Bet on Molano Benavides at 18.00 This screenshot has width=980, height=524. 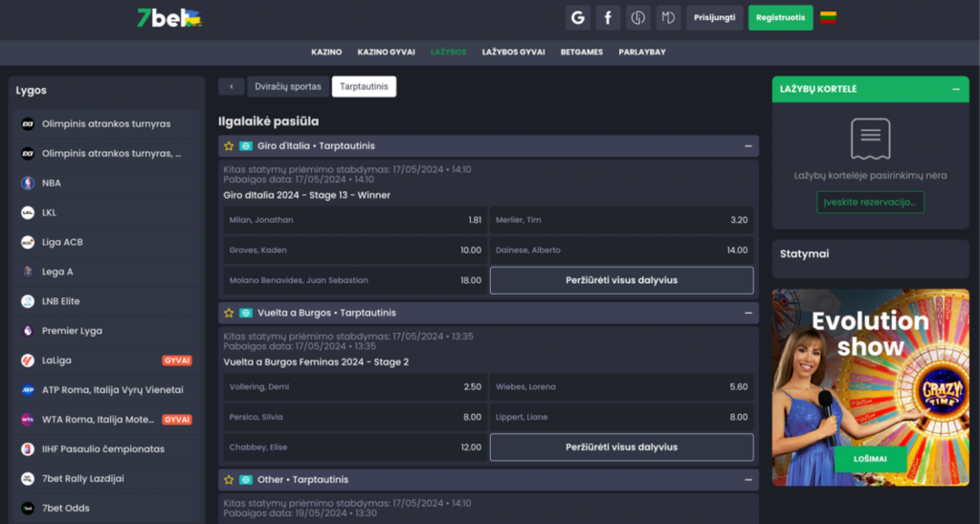[x=355, y=280]
